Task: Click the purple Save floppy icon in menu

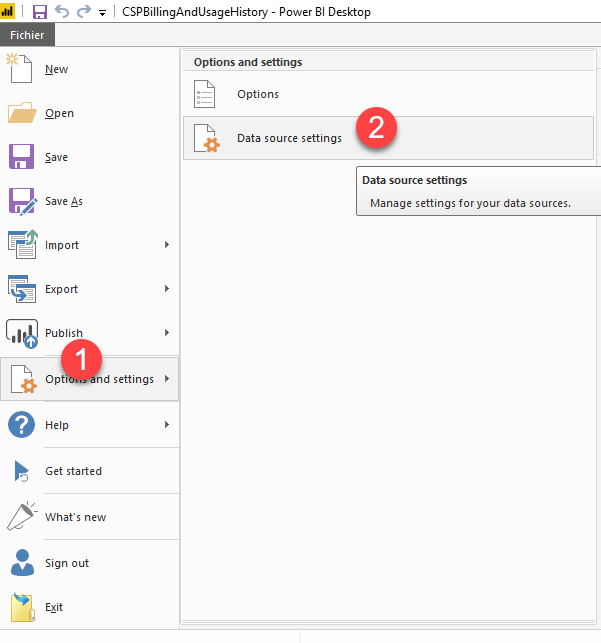Action: (21, 157)
